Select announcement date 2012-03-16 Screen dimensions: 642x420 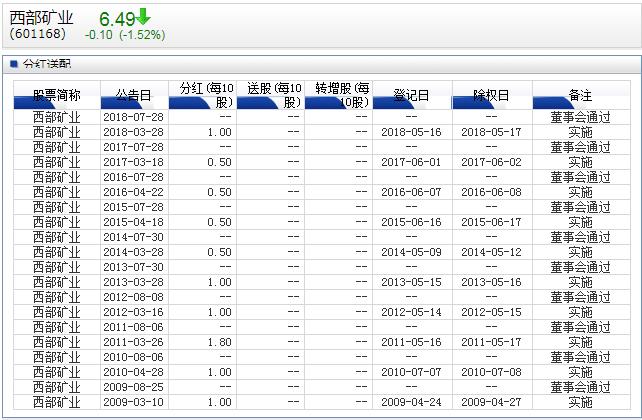(133, 312)
